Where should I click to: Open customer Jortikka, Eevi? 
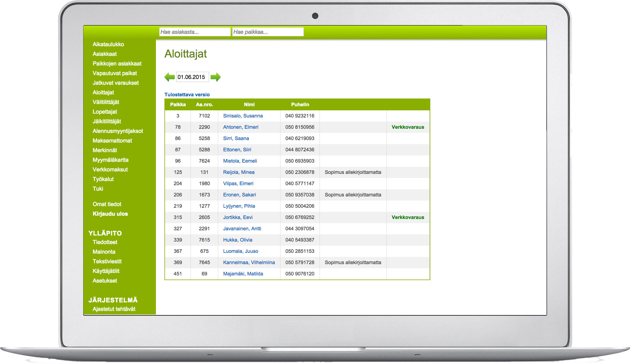click(x=238, y=217)
